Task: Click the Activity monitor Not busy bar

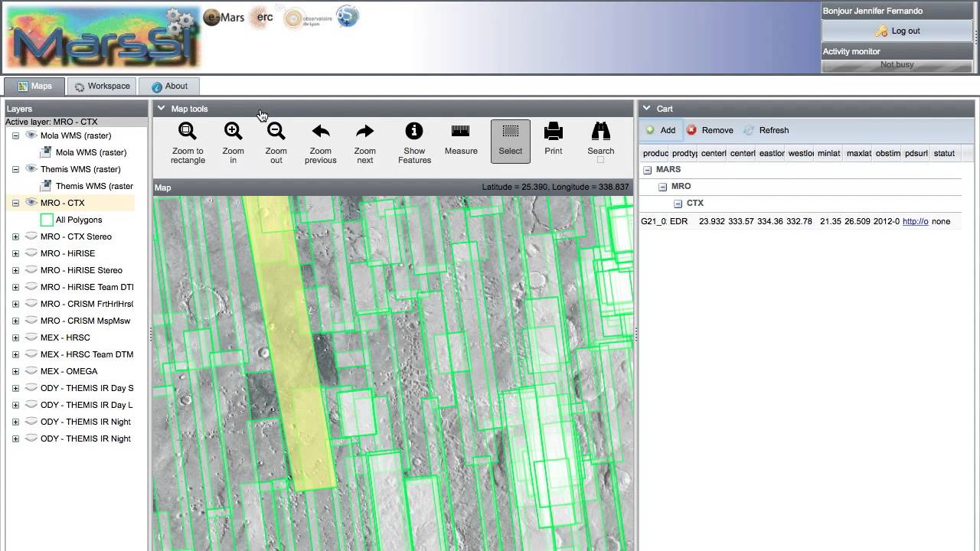Action: pyautogui.click(x=897, y=65)
